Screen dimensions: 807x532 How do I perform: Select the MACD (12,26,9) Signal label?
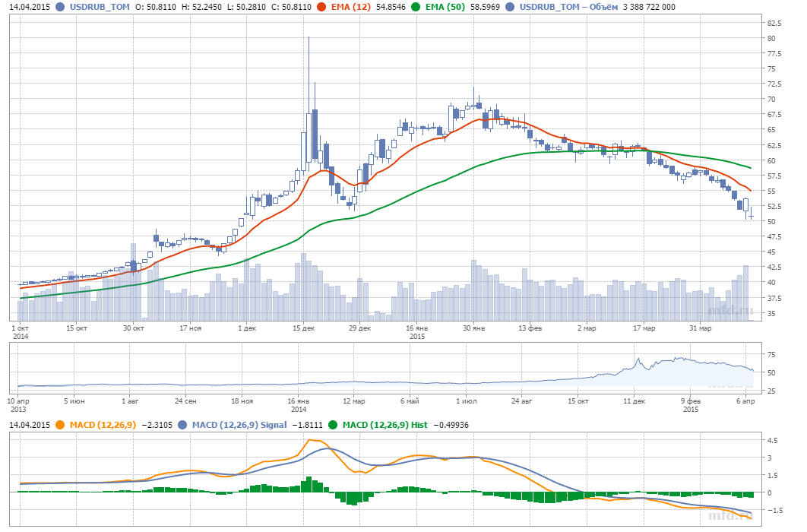point(239,425)
